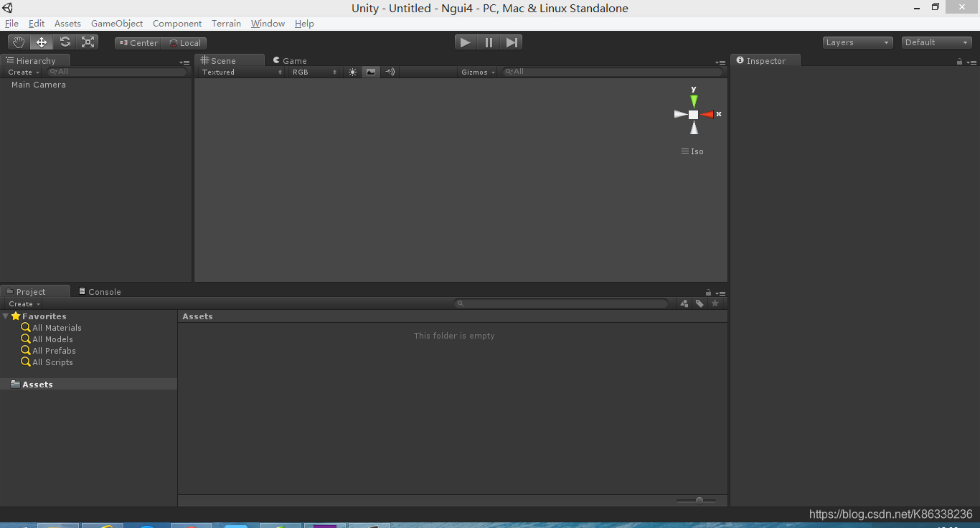980x528 pixels.
Task: Toggle pivot mode Center button
Action: click(x=138, y=43)
